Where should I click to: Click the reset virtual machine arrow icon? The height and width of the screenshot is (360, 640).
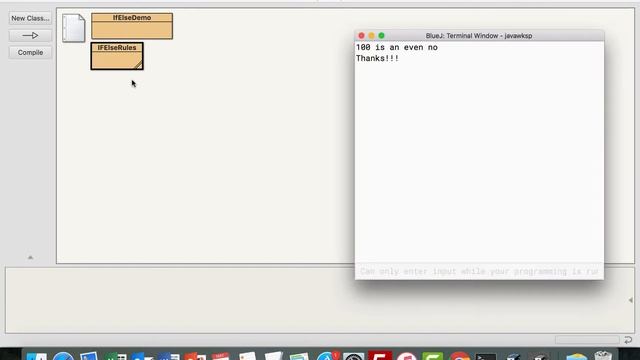click(x=628, y=340)
